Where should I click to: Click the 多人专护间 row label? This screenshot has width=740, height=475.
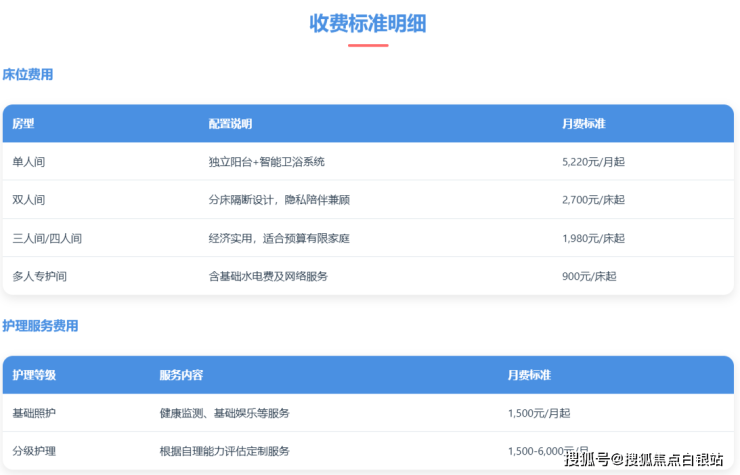tap(40, 276)
